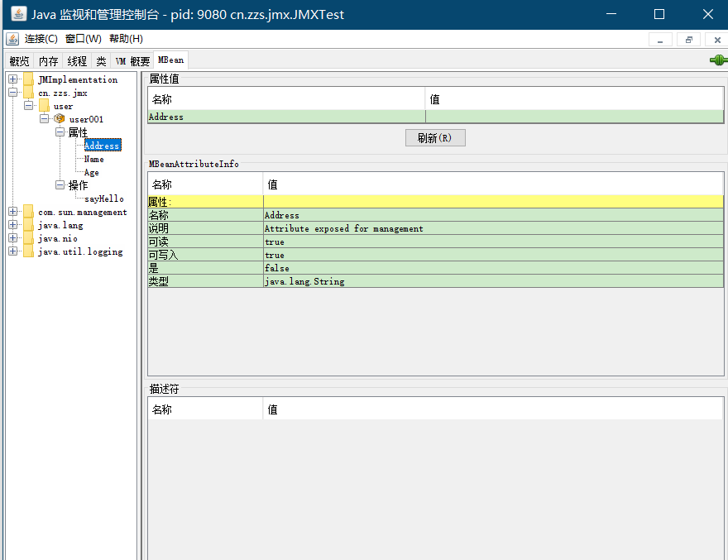Expand the java.nio node
Image resolution: width=728 pixels, height=560 pixels.
(x=13, y=237)
